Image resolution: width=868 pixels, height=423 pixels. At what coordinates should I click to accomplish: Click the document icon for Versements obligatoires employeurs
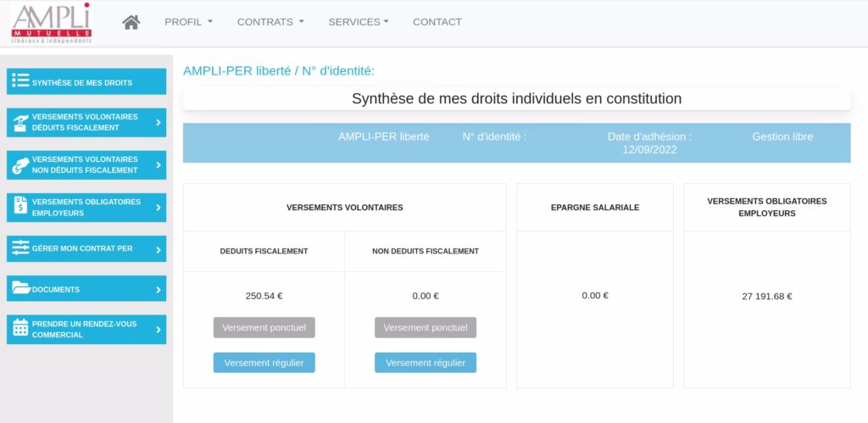tap(21, 207)
